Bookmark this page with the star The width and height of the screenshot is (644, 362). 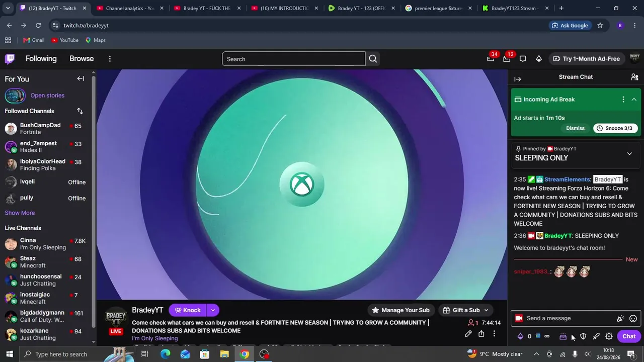[600, 26]
